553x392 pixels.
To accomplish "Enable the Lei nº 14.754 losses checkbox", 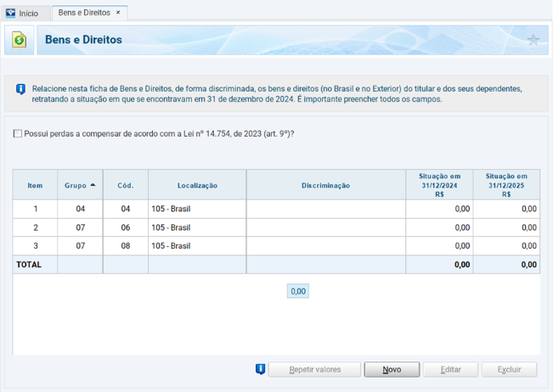I will (x=18, y=133).
